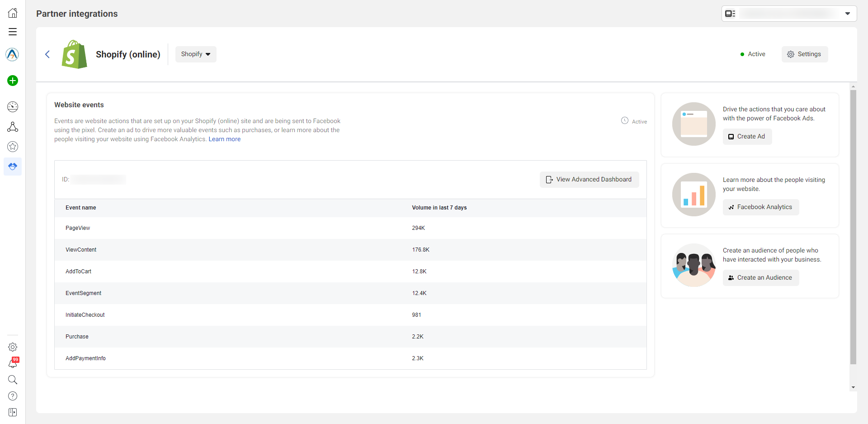The image size is (868, 424).
Task: Open the Settings button at top right
Action: pos(804,54)
